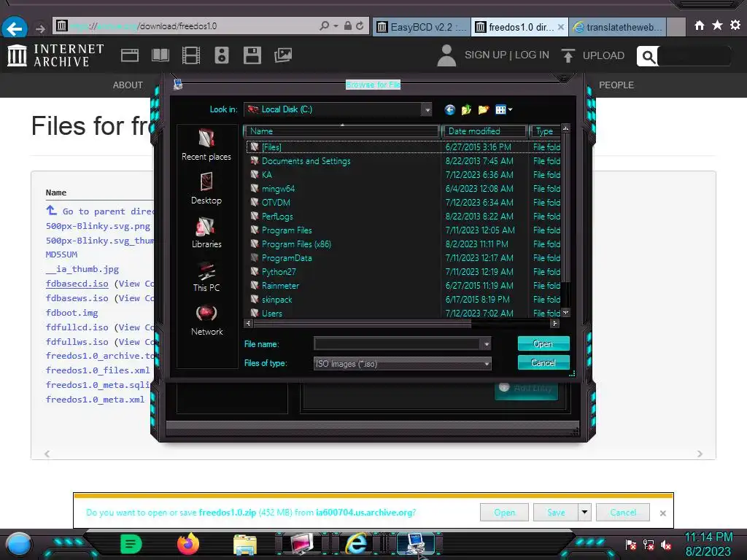Open address bar search dropdown arrow
This screenshot has width=747, height=560.
click(x=336, y=26)
